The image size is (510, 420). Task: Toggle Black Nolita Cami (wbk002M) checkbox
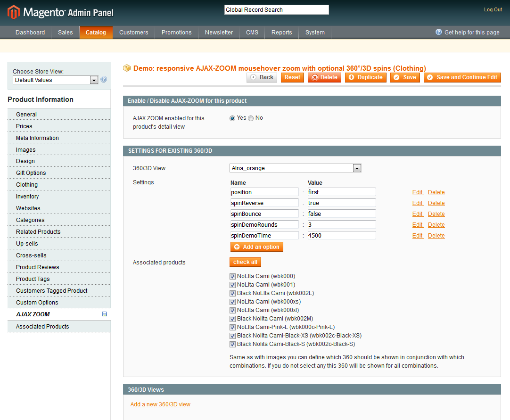tap(232, 319)
